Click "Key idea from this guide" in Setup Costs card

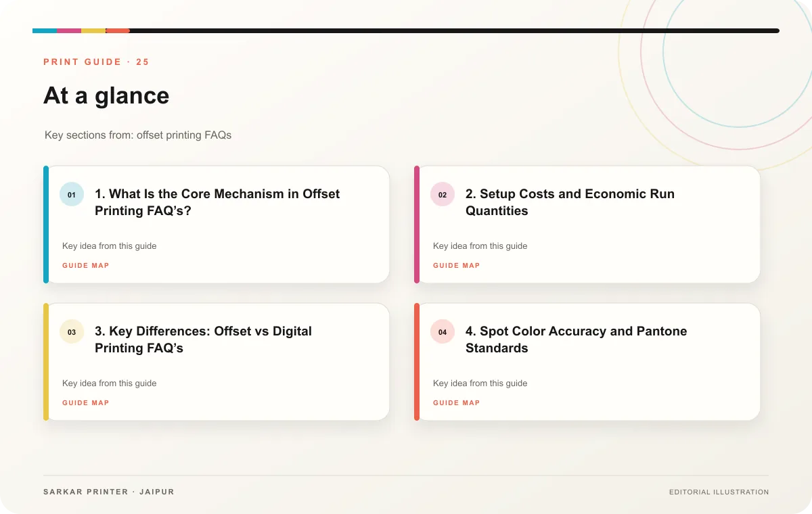(480, 246)
